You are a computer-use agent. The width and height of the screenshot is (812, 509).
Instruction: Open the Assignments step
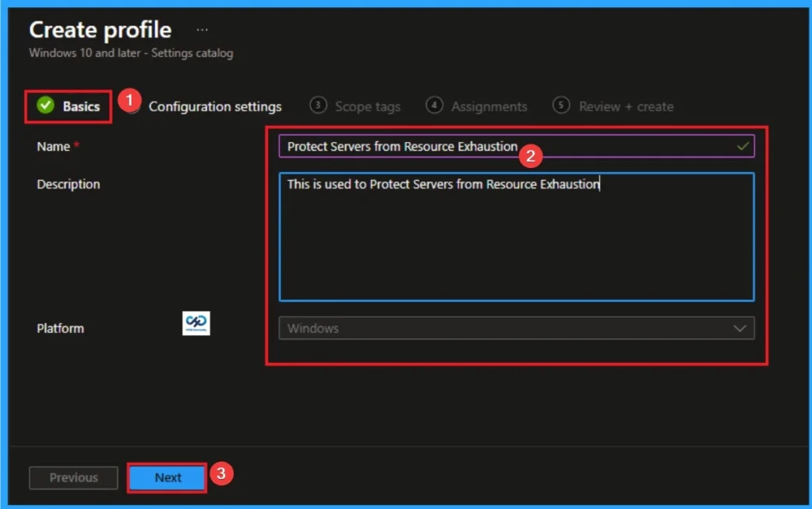click(x=488, y=105)
